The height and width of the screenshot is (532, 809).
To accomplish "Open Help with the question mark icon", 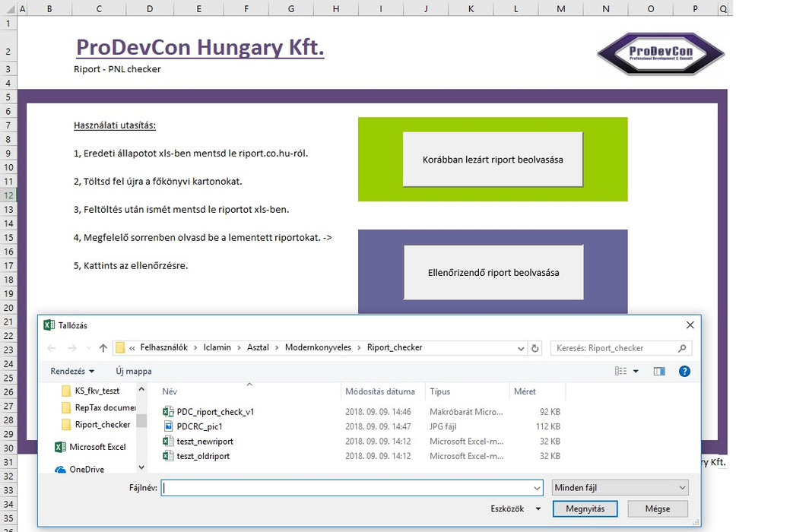I will 684,371.
